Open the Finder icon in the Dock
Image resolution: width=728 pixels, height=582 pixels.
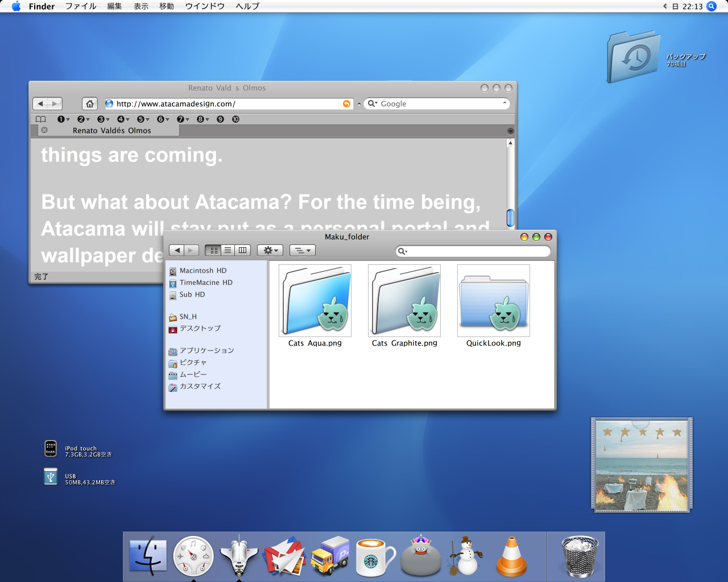[x=148, y=556]
